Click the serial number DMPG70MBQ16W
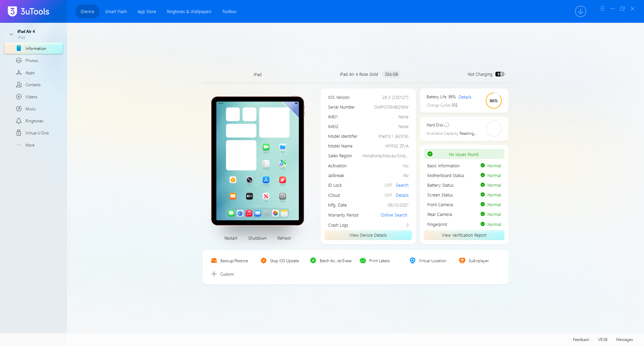This screenshot has width=644, height=346. coord(391,107)
